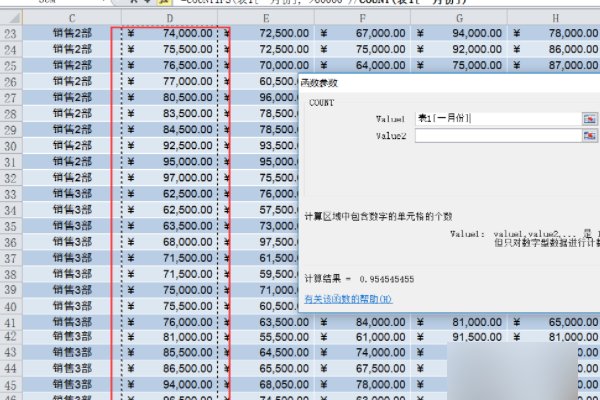
Task: Select column H header
Action: point(554,18)
